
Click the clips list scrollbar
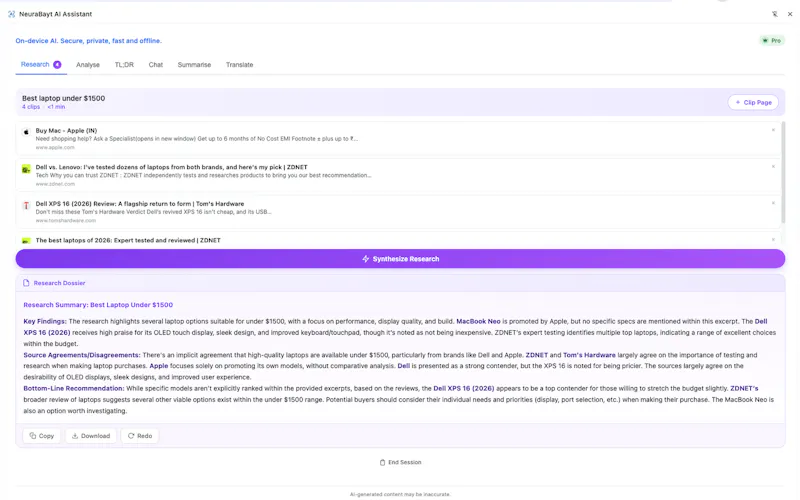click(x=783, y=172)
